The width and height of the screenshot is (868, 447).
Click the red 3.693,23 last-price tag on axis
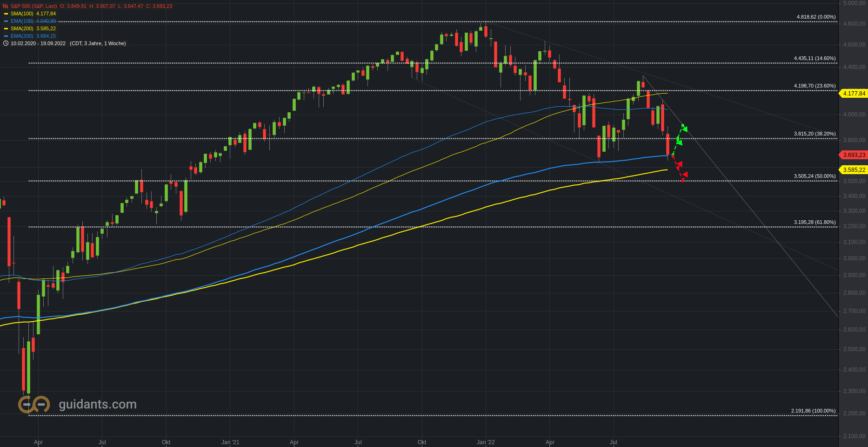(x=853, y=155)
